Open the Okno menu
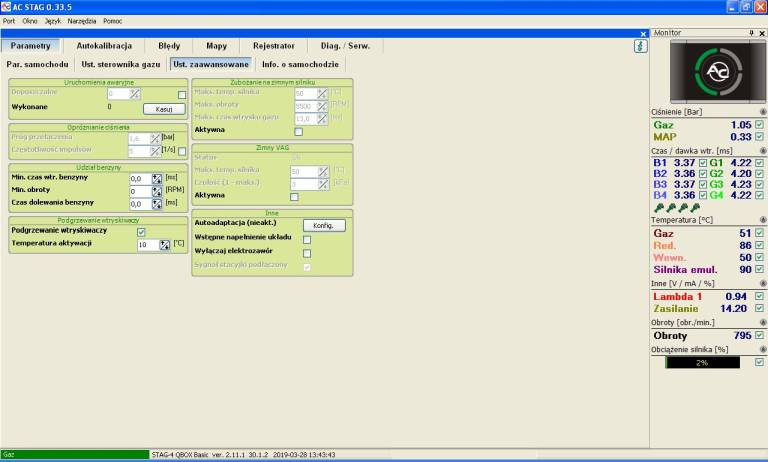 [x=30, y=21]
